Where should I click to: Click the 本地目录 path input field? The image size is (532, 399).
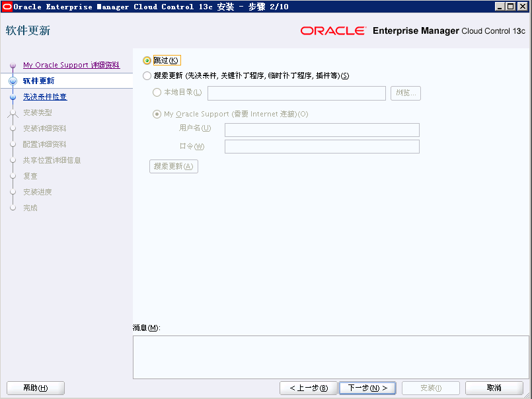pos(297,93)
